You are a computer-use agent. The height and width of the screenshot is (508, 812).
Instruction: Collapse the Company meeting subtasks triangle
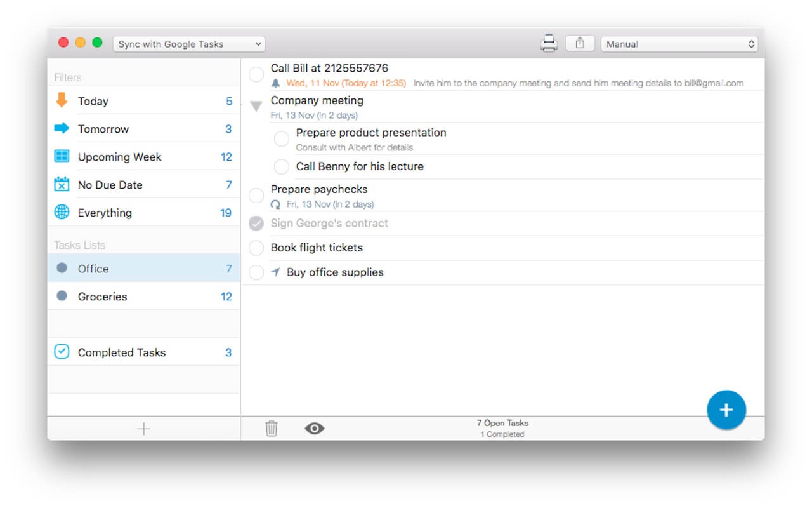(256, 106)
